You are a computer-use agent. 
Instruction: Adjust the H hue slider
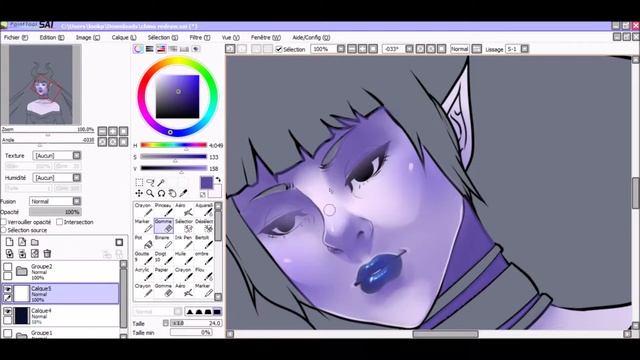pos(173,145)
